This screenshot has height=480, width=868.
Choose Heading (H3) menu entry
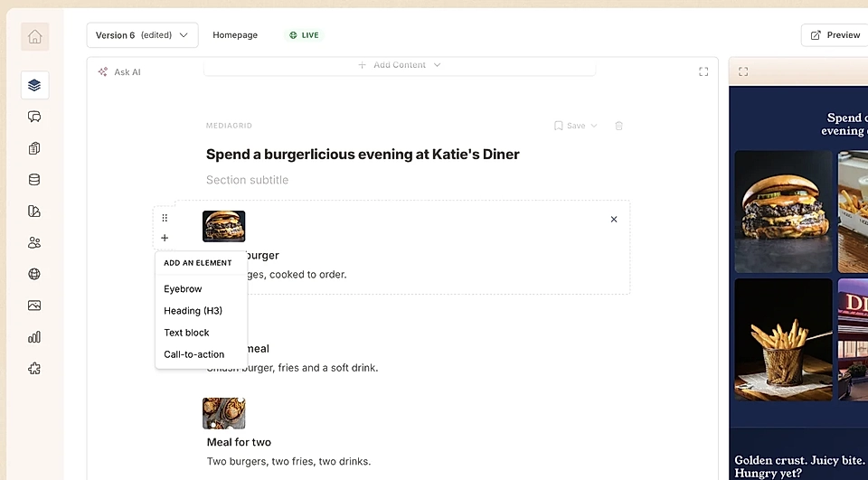point(193,311)
